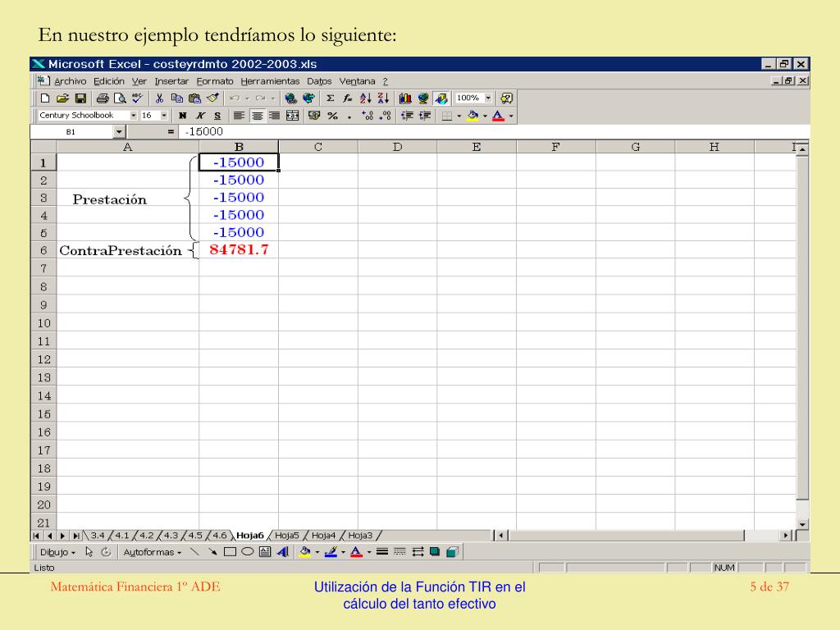Open the Insertar menu
This screenshot has width=840, height=630.
[171, 81]
